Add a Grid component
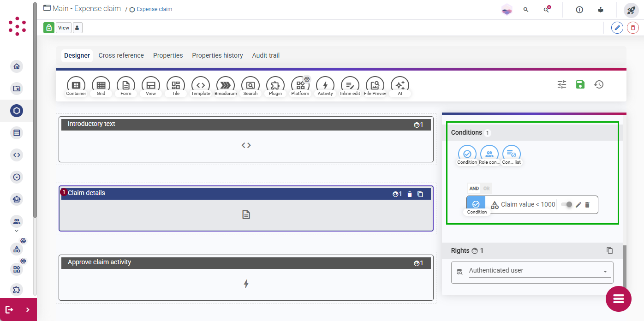 pos(101,85)
